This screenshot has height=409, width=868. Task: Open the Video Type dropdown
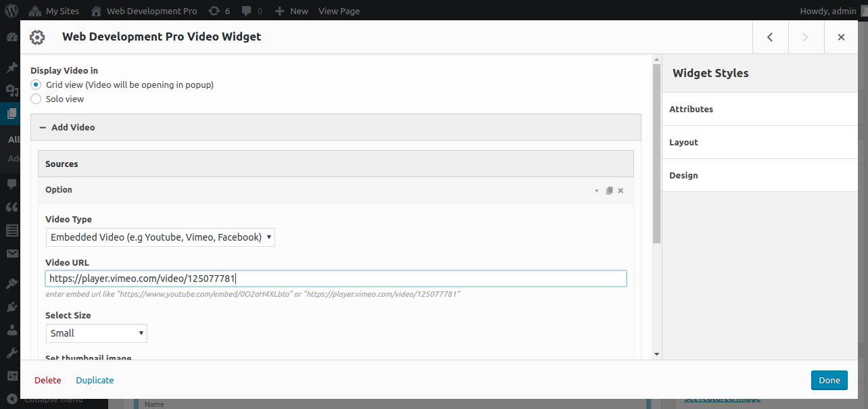coord(160,237)
